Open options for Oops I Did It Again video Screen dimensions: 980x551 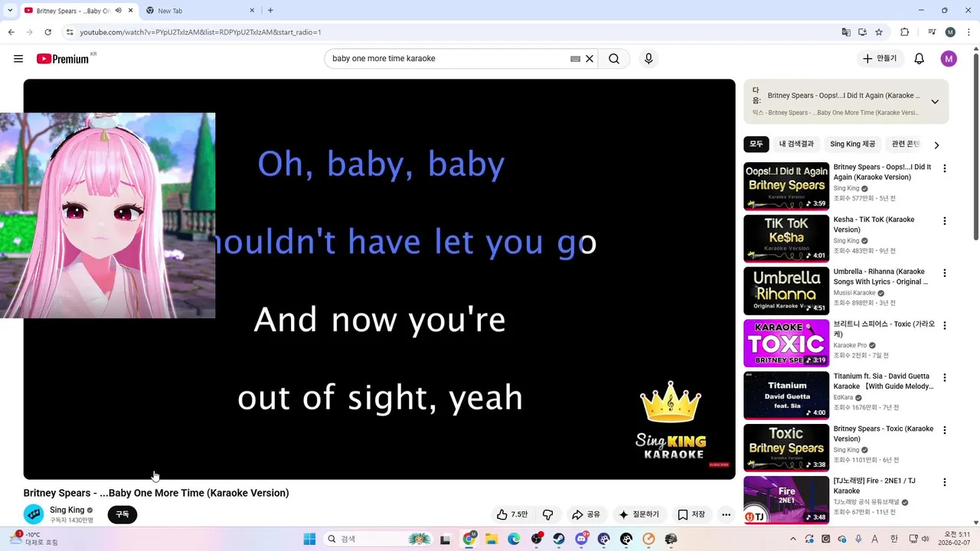[x=944, y=168]
